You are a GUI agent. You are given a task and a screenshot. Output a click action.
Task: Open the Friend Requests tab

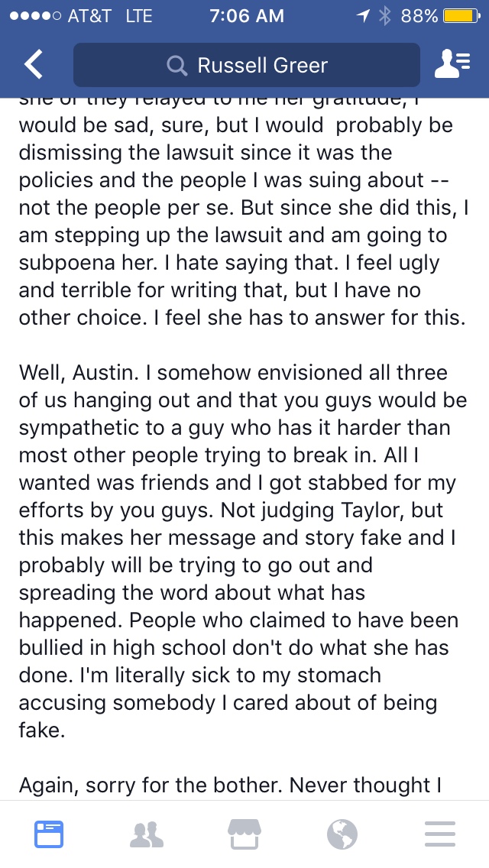(x=147, y=834)
